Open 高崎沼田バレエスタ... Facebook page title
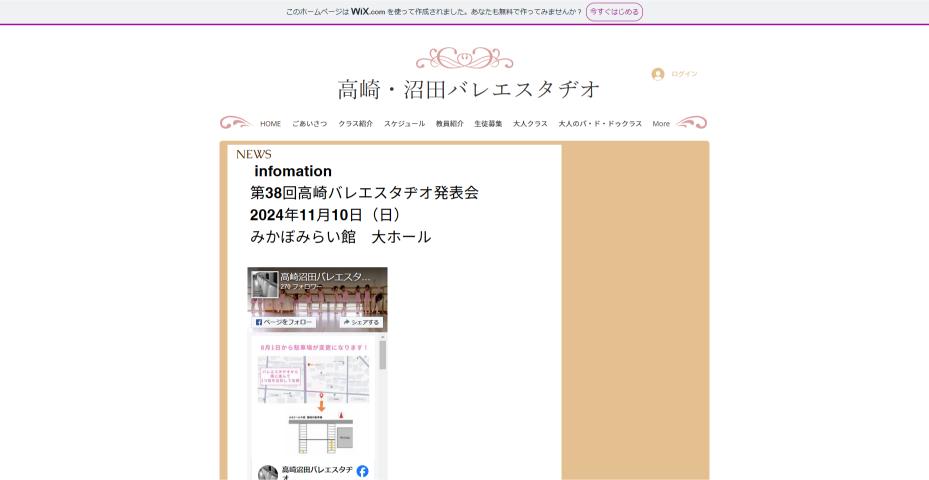Image resolution: width=929 pixels, height=480 pixels. tap(325, 277)
